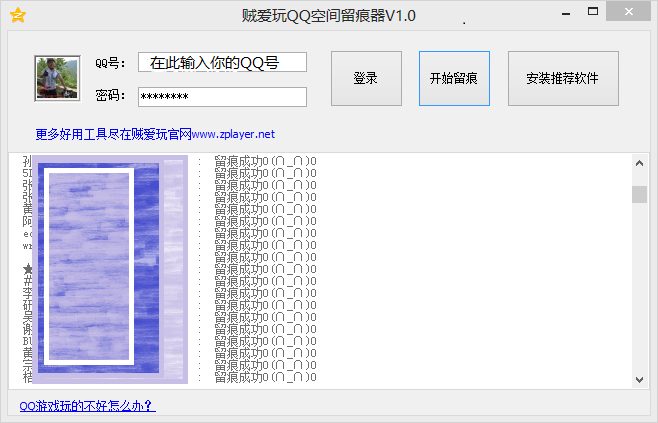Click the 密码 password field
This screenshot has height=423, width=658.
(222, 96)
